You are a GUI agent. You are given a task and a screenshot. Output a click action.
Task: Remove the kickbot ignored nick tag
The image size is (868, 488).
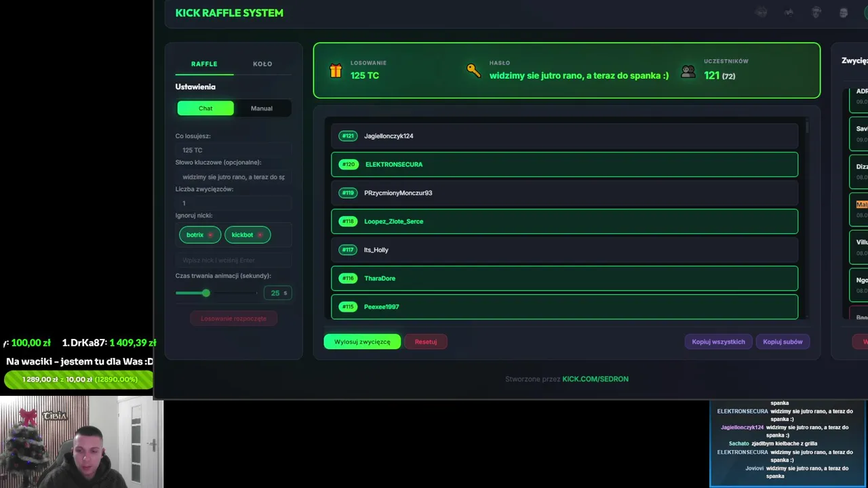click(x=260, y=235)
